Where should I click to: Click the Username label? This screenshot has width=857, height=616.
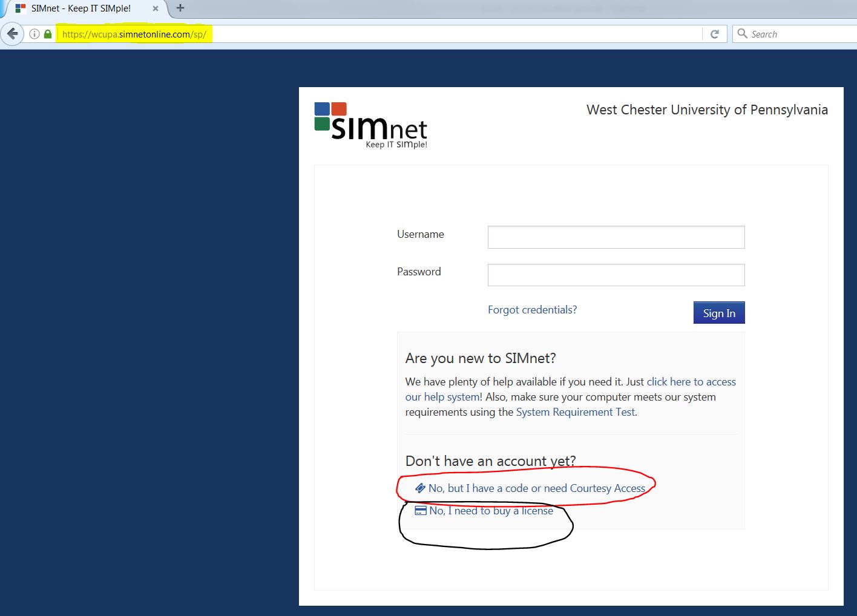click(420, 234)
